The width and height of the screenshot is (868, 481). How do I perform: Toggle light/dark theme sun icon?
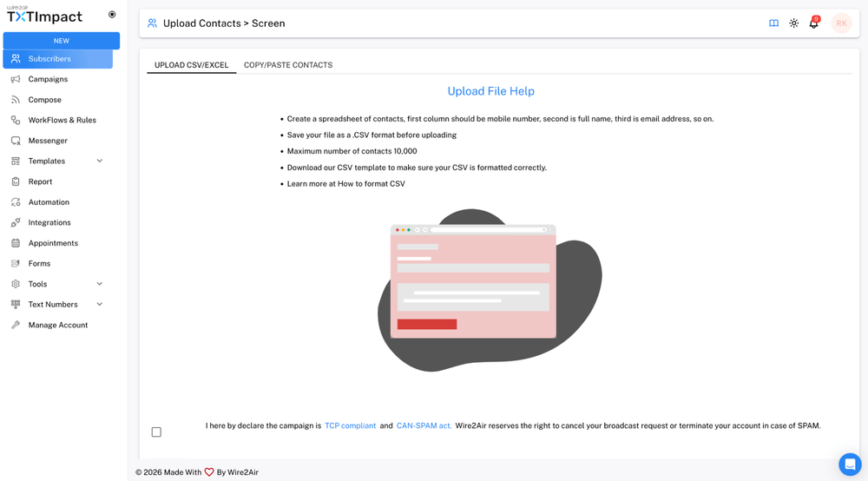(793, 23)
